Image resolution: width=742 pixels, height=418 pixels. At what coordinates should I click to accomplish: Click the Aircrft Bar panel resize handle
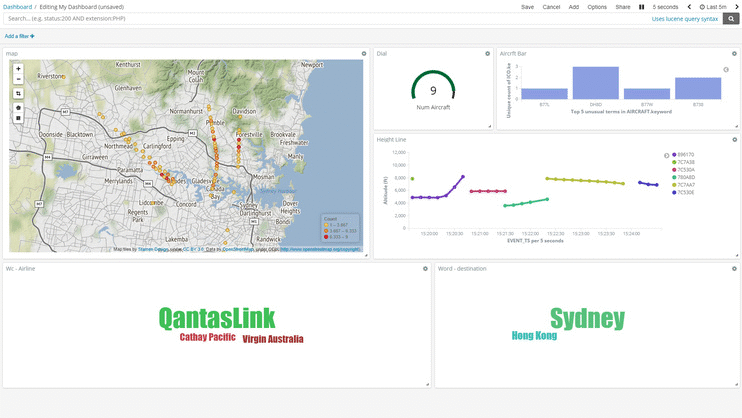737,126
